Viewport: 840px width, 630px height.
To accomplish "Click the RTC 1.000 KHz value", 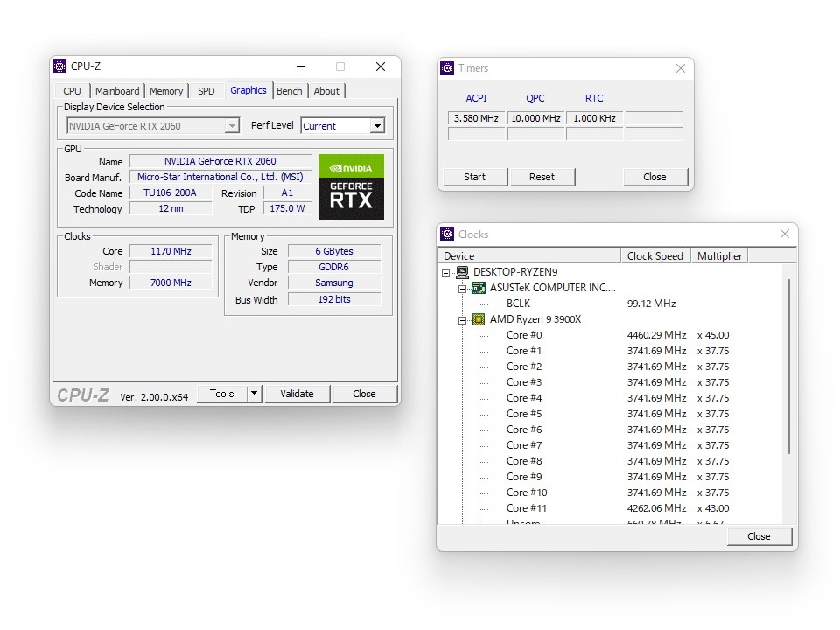I will point(595,118).
